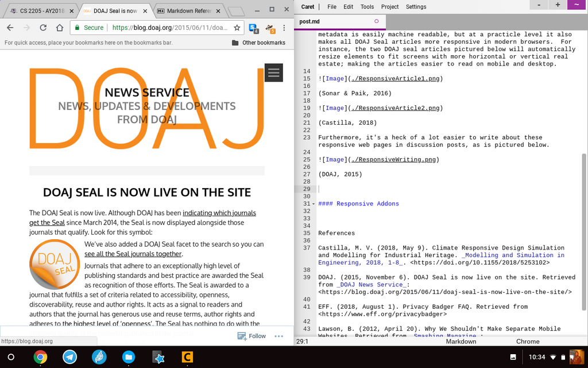Click the Chrome theme selector in status bar
588x368 pixels.
coord(528,342)
